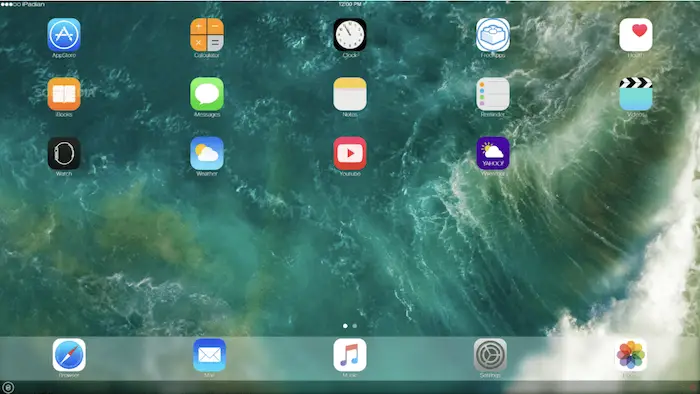Launch the Calculator app

207,35
